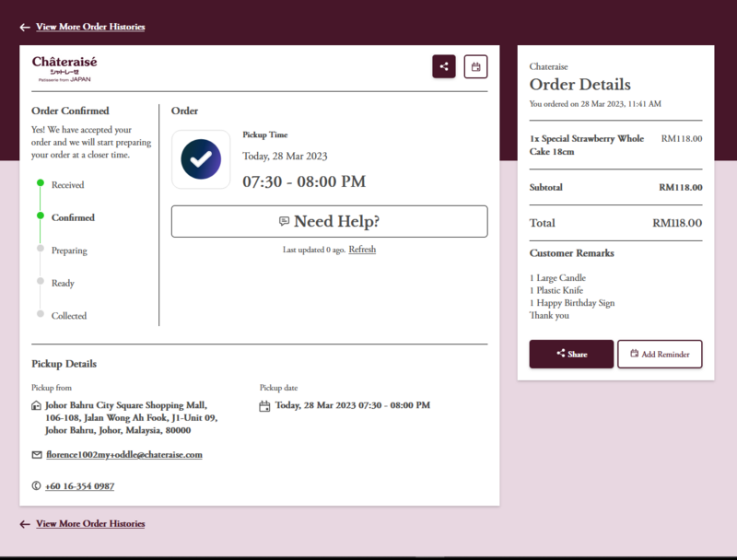The width and height of the screenshot is (737, 560).
Task: Click the order confirmed checkmark badge
Action: [201, 159]
